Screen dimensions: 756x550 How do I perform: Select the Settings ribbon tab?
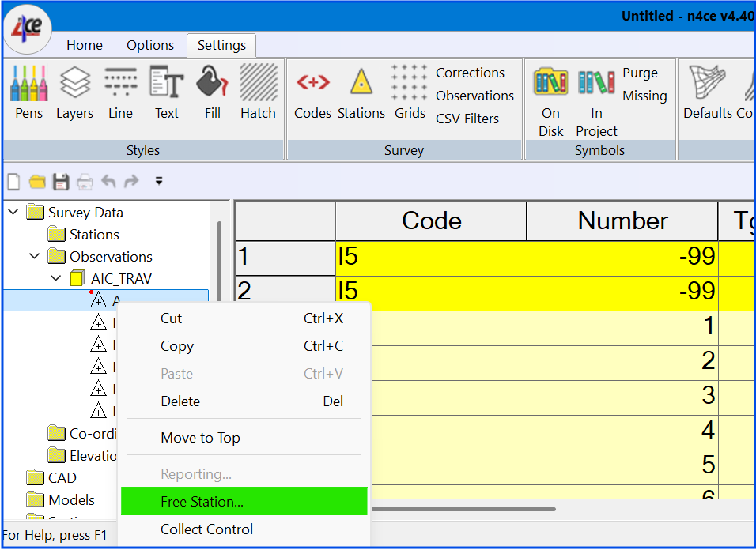pos(221,45)
